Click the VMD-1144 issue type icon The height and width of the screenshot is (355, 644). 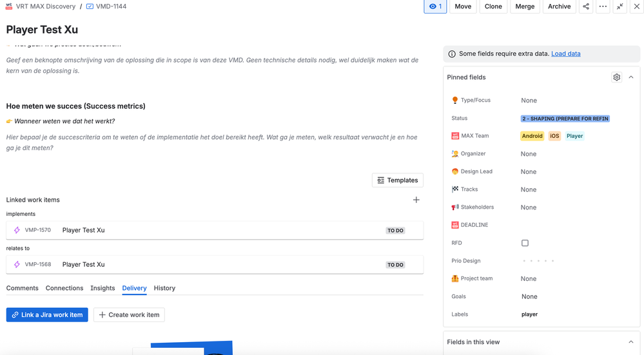pos(90,6)
